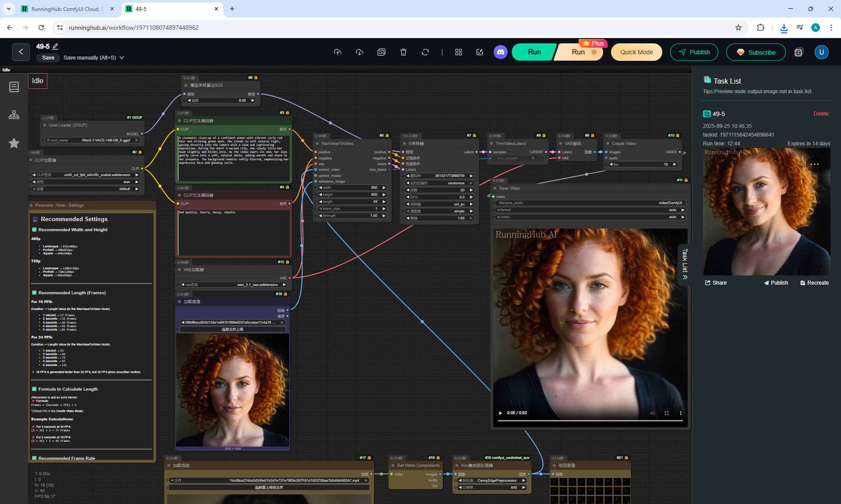Viewport: 841px width, 504px height.
Task: Click the video progress bar
Action: click(x=590, y=421)
